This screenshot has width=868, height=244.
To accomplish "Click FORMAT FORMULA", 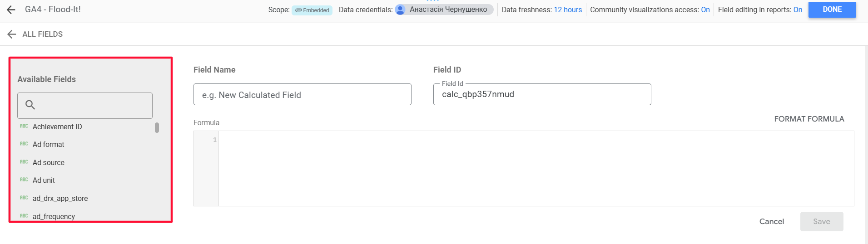I will (809, 119).
